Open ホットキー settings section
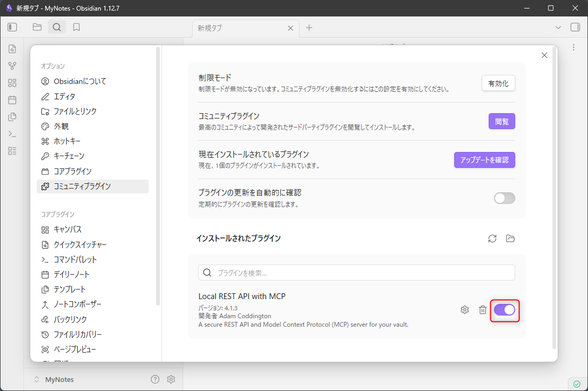The height and width of the screenshot is (391, 588). [92, 141]
